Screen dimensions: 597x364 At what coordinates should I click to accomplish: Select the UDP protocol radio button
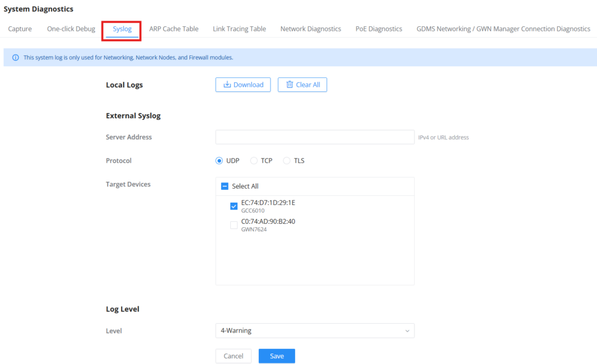click(219, 161)
